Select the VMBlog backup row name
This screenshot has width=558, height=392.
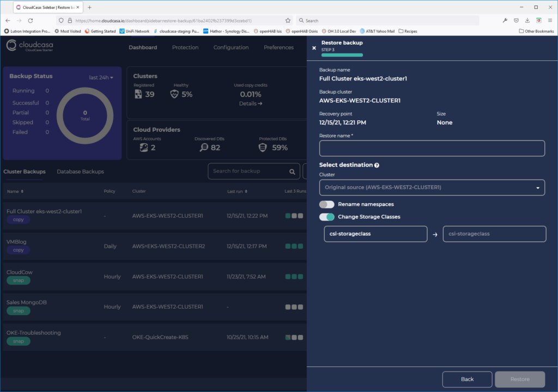[x=16, y=242]
